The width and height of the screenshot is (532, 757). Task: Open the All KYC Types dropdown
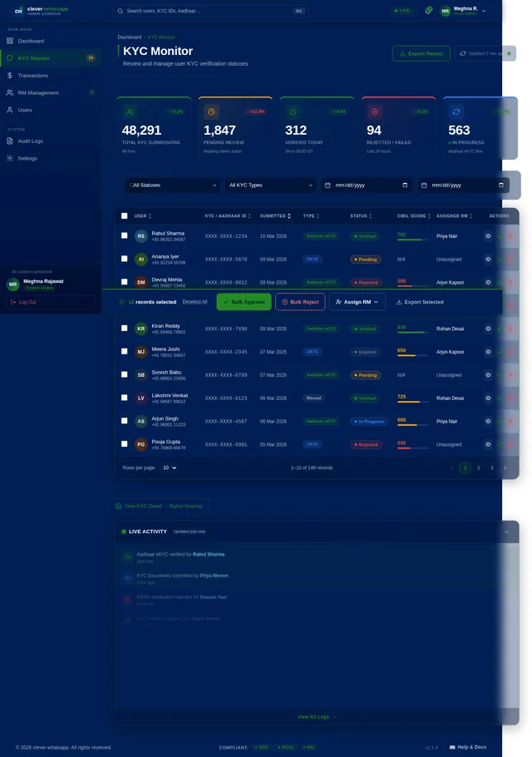click(271, 185)
